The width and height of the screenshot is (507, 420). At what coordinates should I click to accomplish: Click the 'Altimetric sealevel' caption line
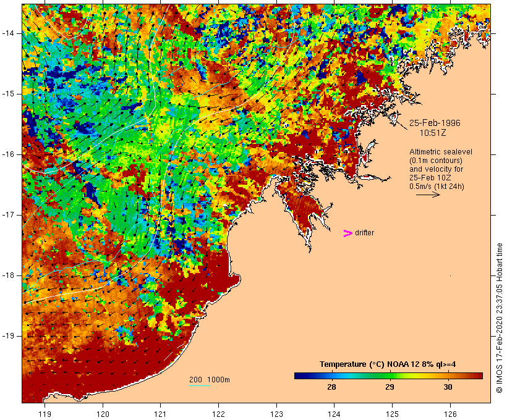pos(441,152)
